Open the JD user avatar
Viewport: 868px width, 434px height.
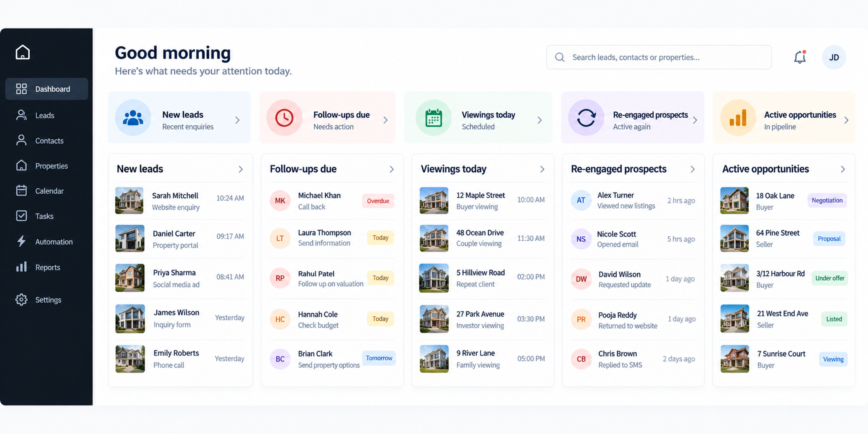click(x=834, y=57)
